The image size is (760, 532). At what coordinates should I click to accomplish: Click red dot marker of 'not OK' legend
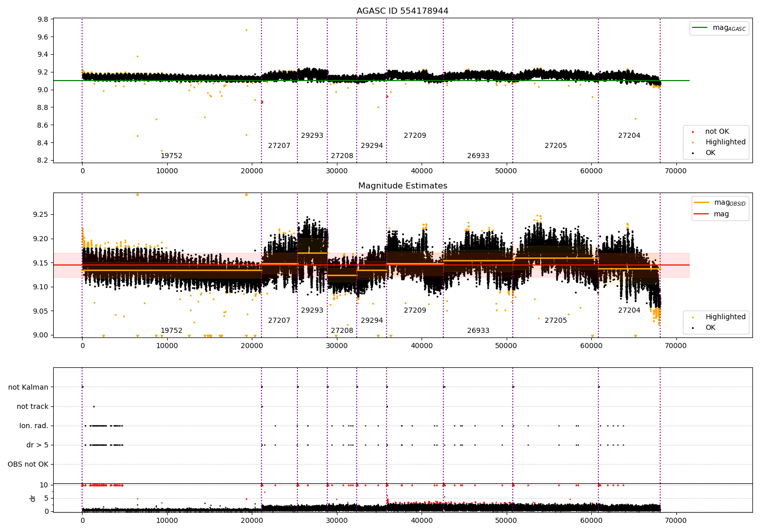(693, 132)
